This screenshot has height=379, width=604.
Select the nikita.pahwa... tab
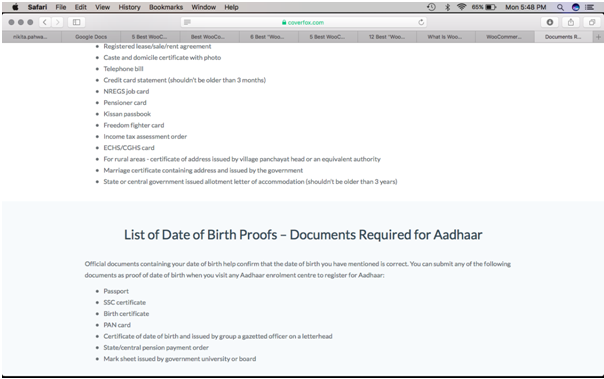pyautogui.click(x=30, y=37)
